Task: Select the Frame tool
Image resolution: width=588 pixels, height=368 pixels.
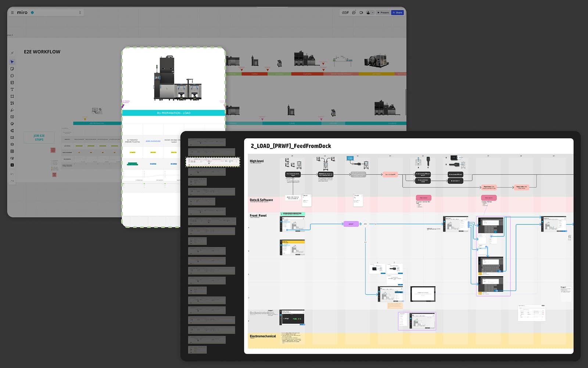Action: tap(12, 96)
